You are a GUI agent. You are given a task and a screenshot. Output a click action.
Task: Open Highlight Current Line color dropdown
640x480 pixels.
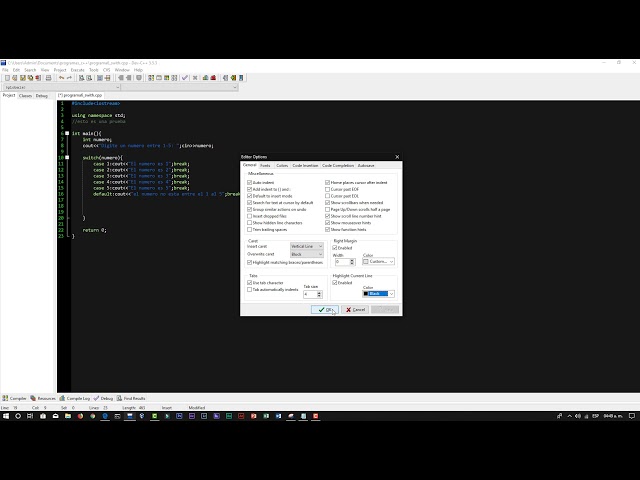[x=378, y=294]
